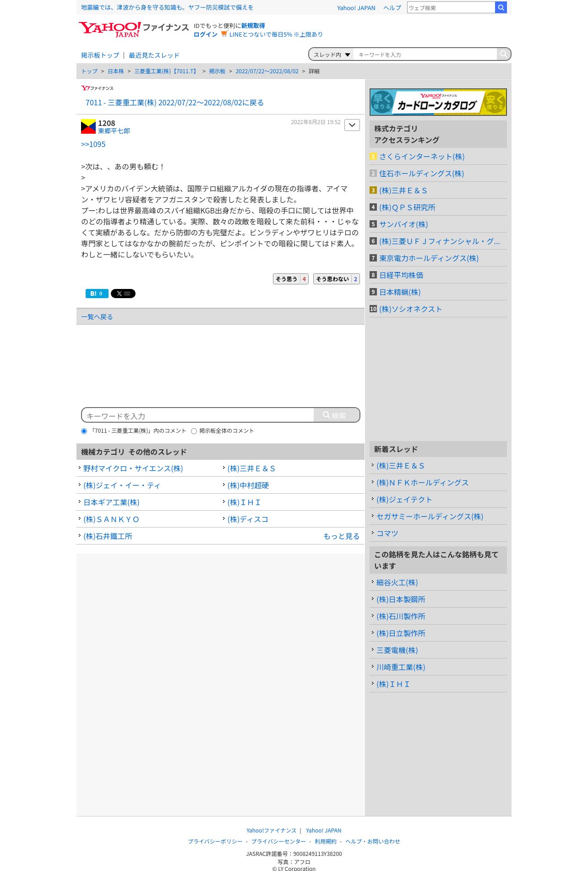Viewport: 588px width, 871px height.
Task: Open ranking item (株)ソシオネクスト
Action: click(411, 309)
